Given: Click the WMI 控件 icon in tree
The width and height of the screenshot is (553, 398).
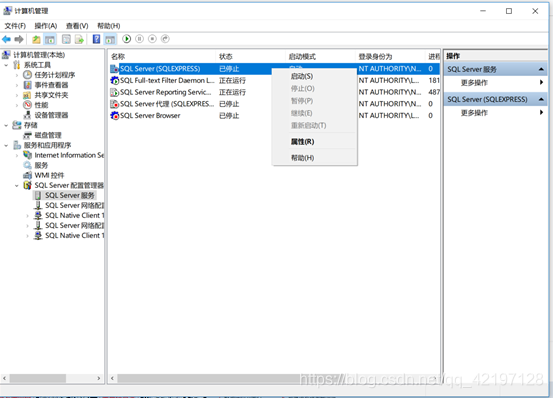Looking at the screenshot, I should coord(28,175).
